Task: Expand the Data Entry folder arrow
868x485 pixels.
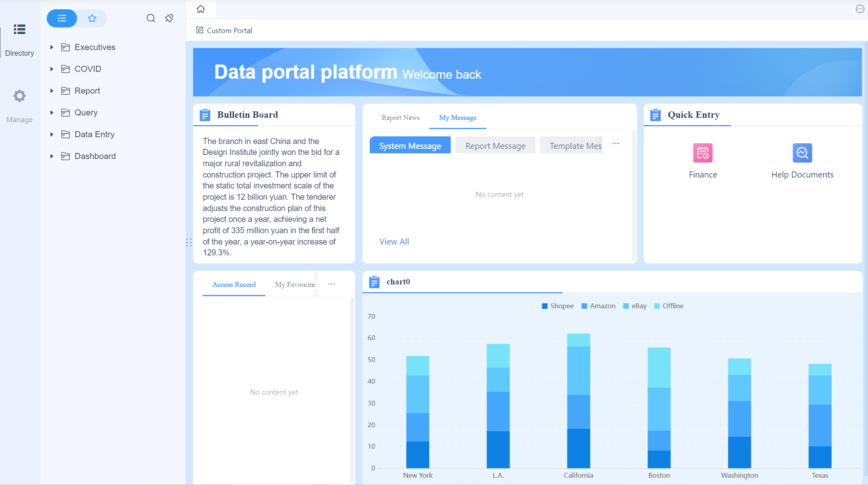Action: pyautogui.click(x=52, y=134)
